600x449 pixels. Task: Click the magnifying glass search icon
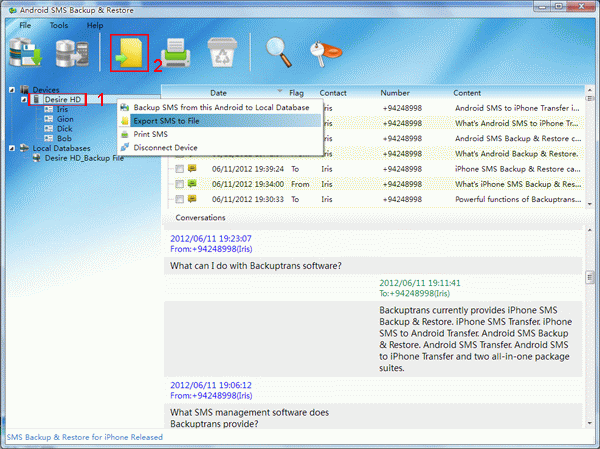point(279,52)
